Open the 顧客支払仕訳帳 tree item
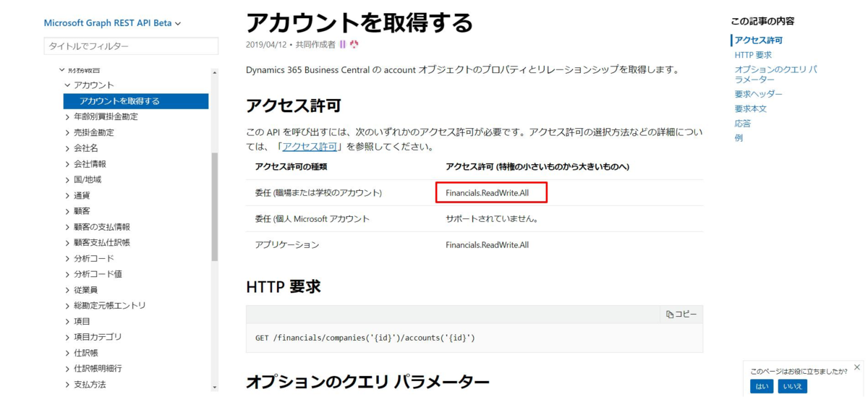 click(x=101, y=243)
